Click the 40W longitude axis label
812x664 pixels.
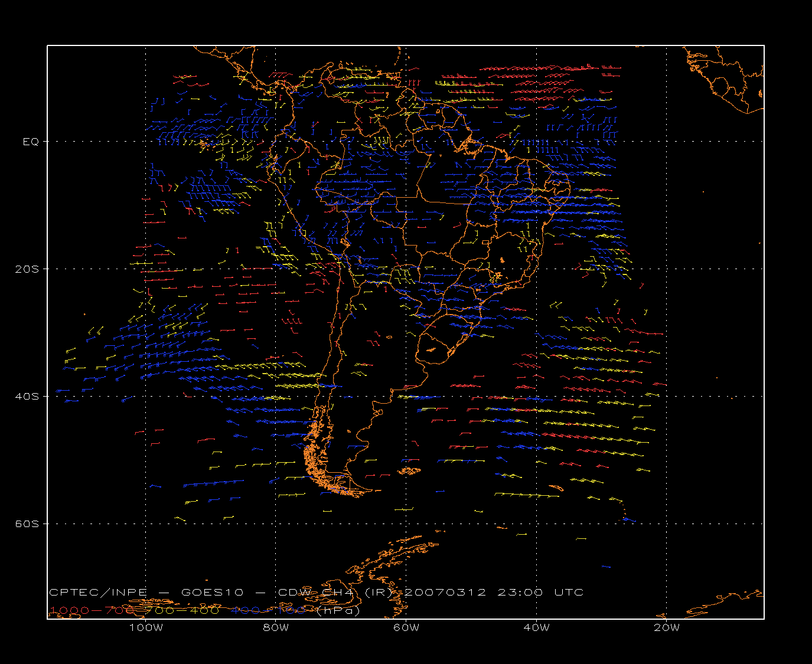[536, 627]
